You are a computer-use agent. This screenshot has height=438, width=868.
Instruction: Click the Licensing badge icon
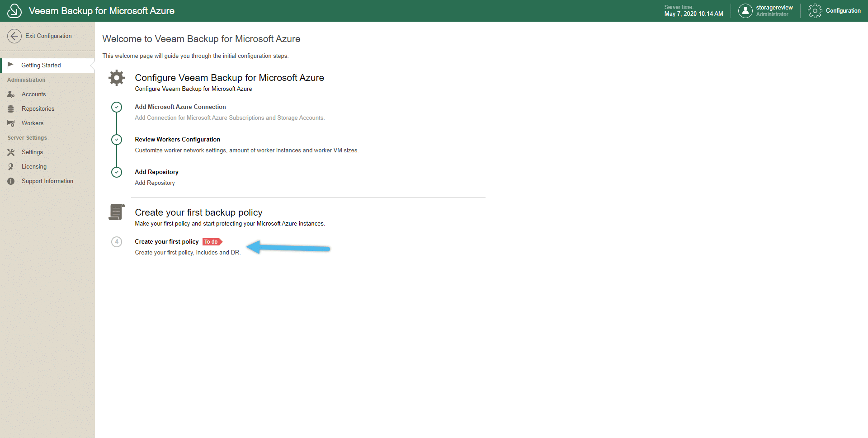coord(11,166)
